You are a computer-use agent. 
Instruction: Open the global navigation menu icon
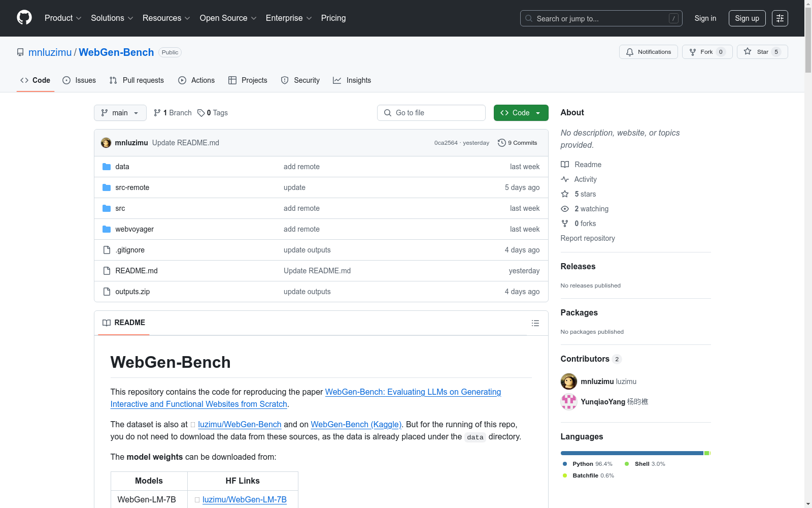click(780, 18)
